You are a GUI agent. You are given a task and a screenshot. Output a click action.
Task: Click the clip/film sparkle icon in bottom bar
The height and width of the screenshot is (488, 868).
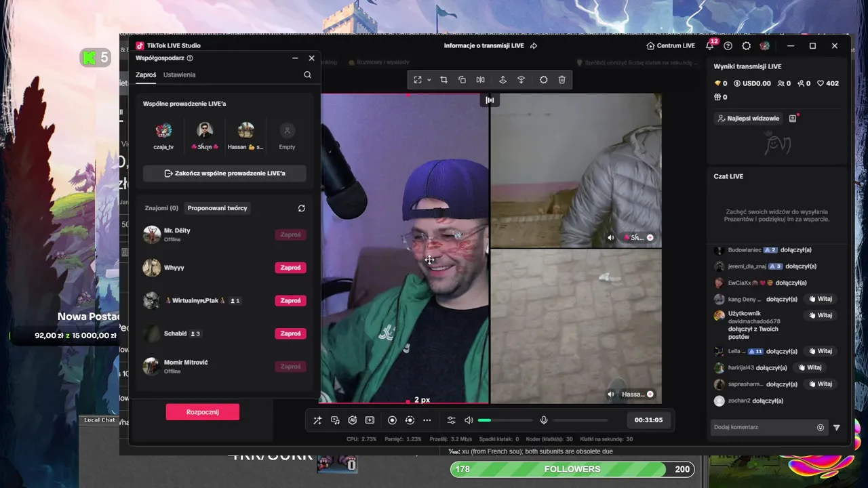coord(370,420)
